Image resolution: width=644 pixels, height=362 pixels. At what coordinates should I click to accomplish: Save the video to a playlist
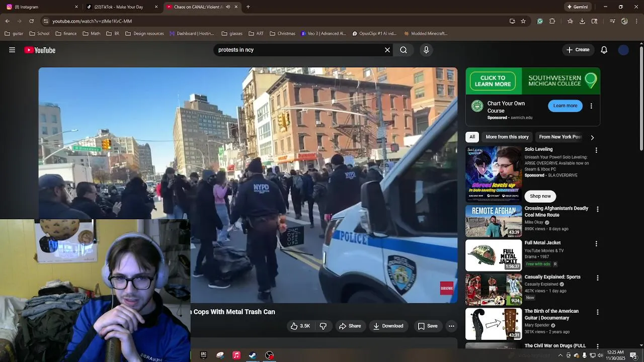[428, 326]
